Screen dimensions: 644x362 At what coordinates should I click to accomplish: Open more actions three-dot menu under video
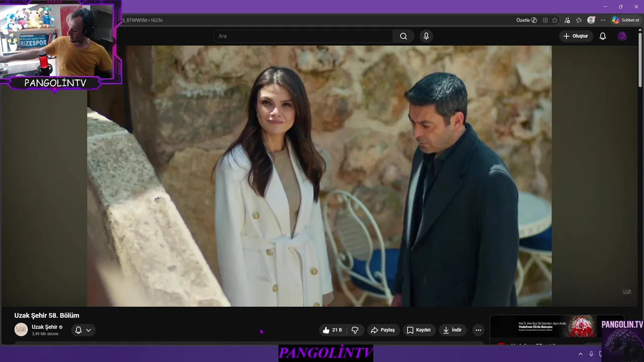[478, 330]
